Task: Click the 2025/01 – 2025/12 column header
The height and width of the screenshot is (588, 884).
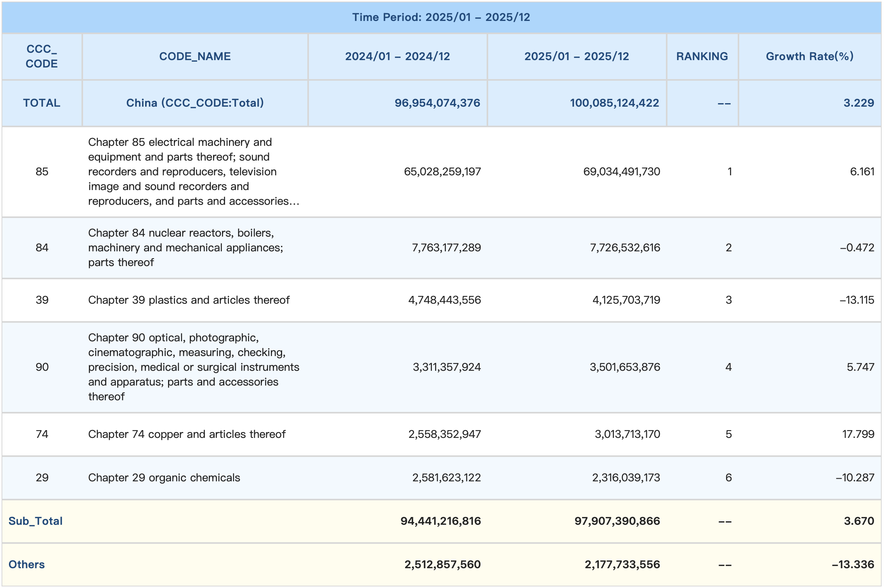Action: coord(577,56)
